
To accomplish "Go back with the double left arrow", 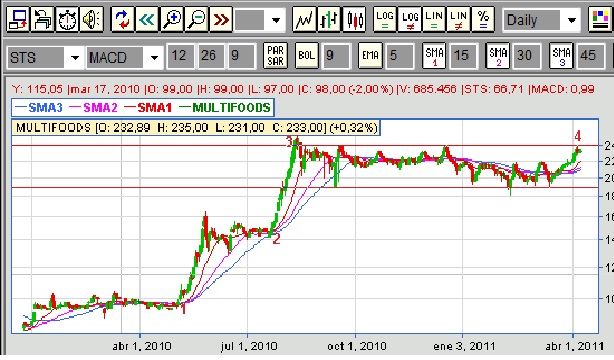I will pyautogui.click(x=147, y=18).
